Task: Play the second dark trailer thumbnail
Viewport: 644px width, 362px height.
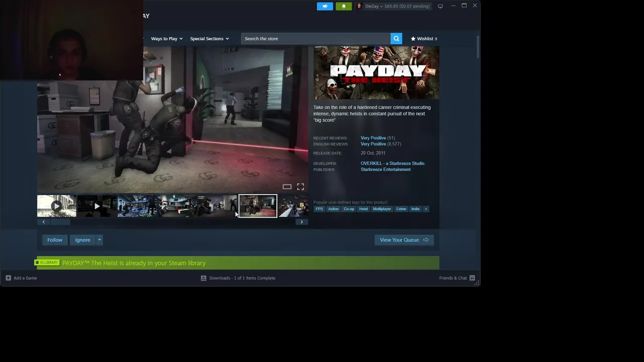Action: [97, 206]
